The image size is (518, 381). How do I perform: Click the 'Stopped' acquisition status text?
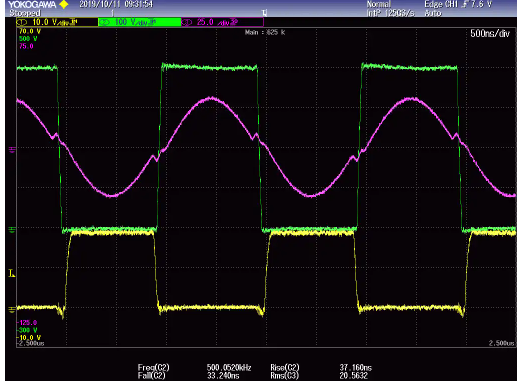click(x=25, y=13)
